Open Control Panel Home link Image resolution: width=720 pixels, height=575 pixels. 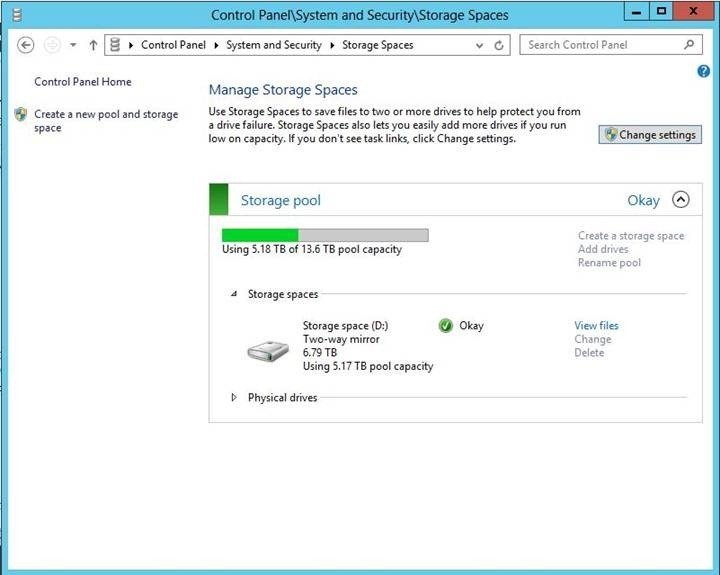click(x=83, y=82)
